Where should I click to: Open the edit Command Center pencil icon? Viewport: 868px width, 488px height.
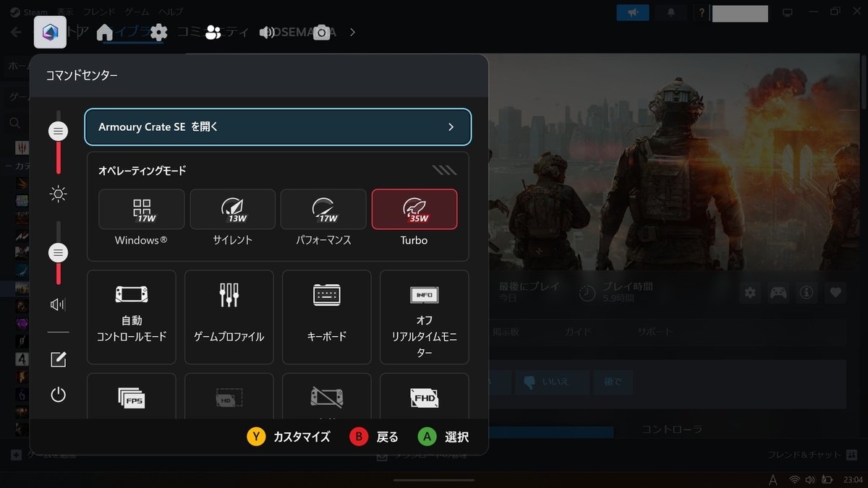click(59, 359)
